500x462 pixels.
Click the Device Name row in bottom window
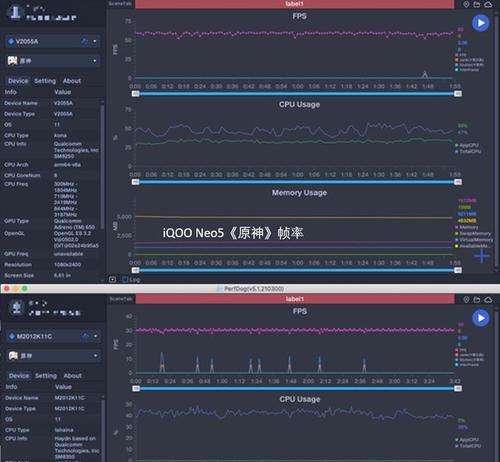[x=52, y=398]
